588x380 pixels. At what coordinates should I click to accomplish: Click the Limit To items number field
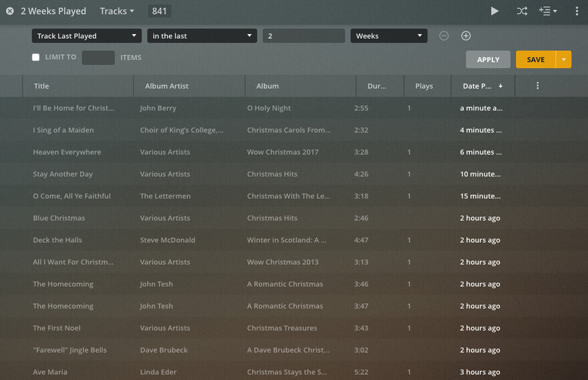pos(98,58)
